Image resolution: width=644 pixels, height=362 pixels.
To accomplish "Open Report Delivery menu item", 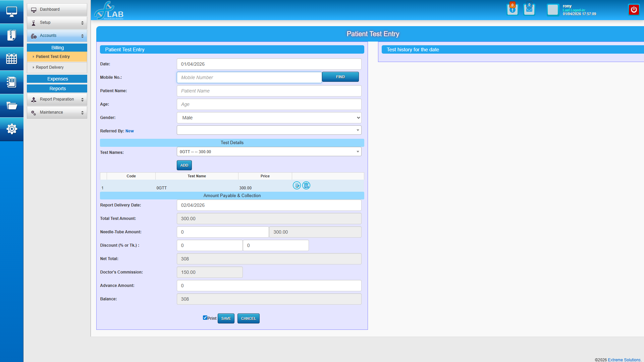I will (x=50, y=67).
